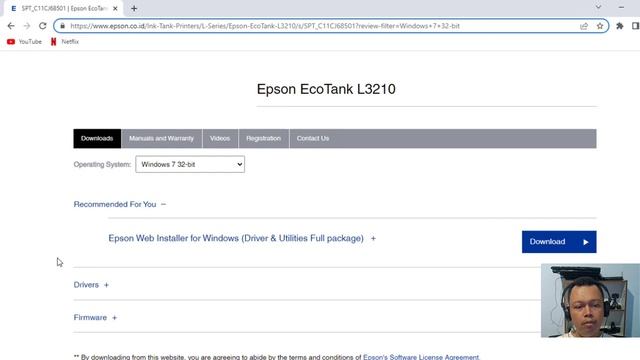The height and width of the screenshot is (360, 640).
Task: Bookmark this page with the star
Action: pyautogui.click(x=600, y=26)
